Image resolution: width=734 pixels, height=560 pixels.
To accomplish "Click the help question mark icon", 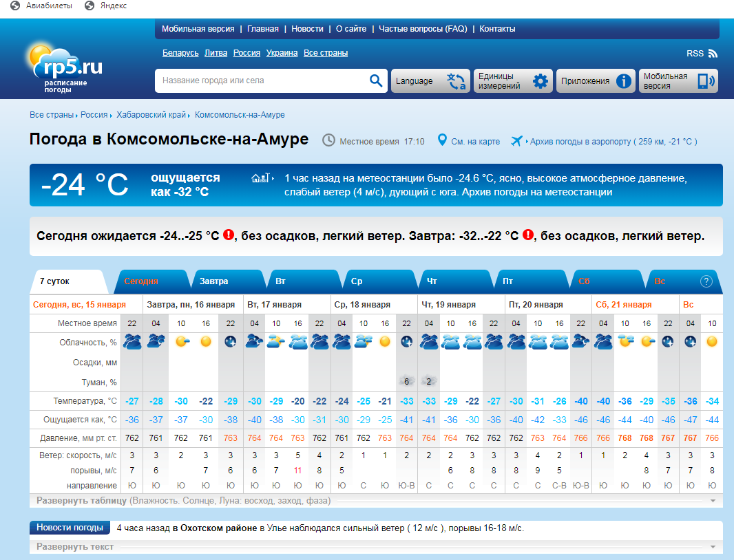I will [706, 281].
